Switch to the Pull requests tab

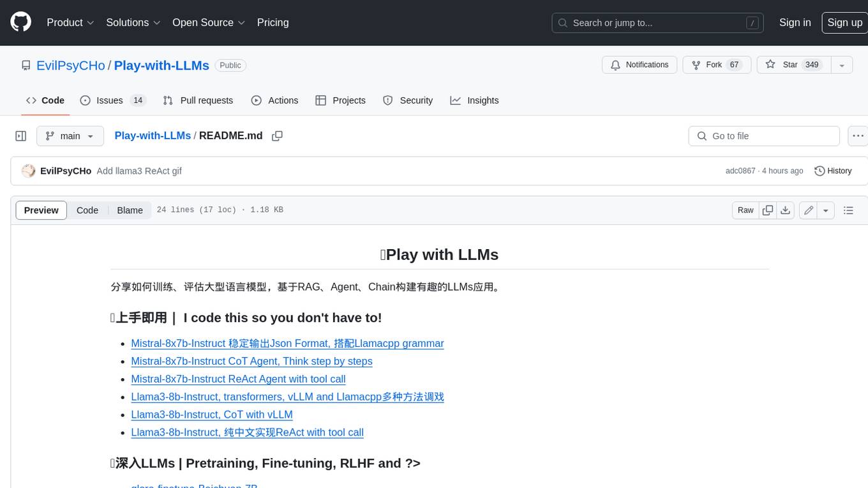198,100
